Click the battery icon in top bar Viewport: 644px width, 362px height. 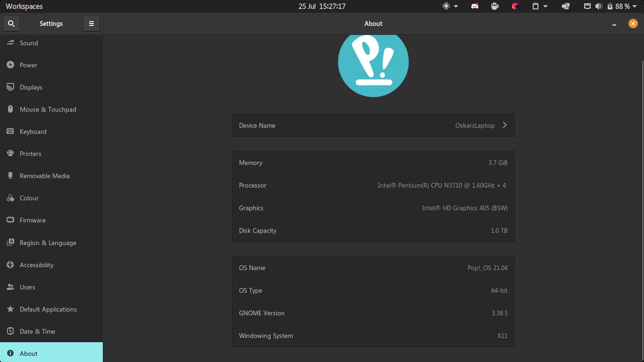pos(610,6)
